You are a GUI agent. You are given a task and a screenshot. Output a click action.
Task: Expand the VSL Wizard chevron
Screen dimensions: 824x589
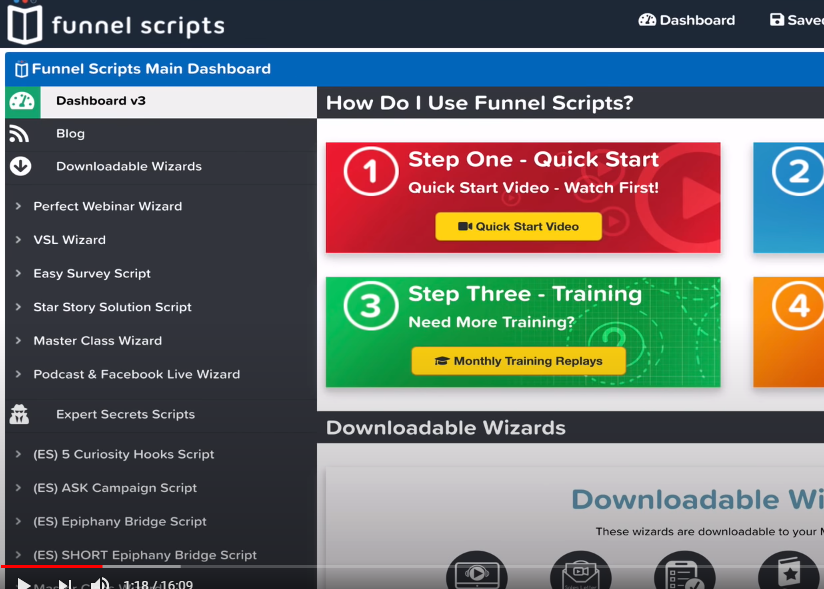click(x=18, y=240)
